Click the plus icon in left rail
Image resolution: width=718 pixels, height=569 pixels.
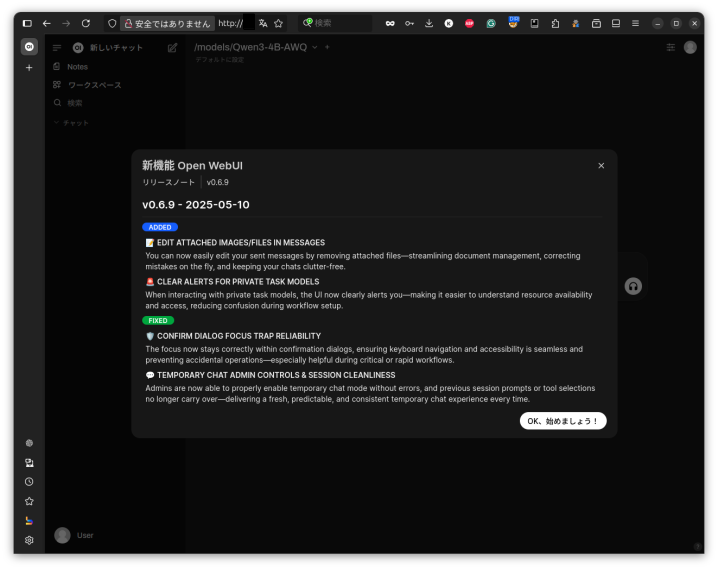(29, 68)
